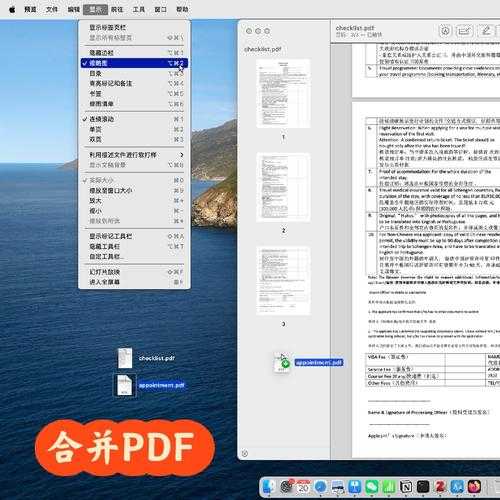Click the highlight pen toolbar icon in Preview
Image resolution: width=500 pixels, height=500 pixels.
(486, 31)
